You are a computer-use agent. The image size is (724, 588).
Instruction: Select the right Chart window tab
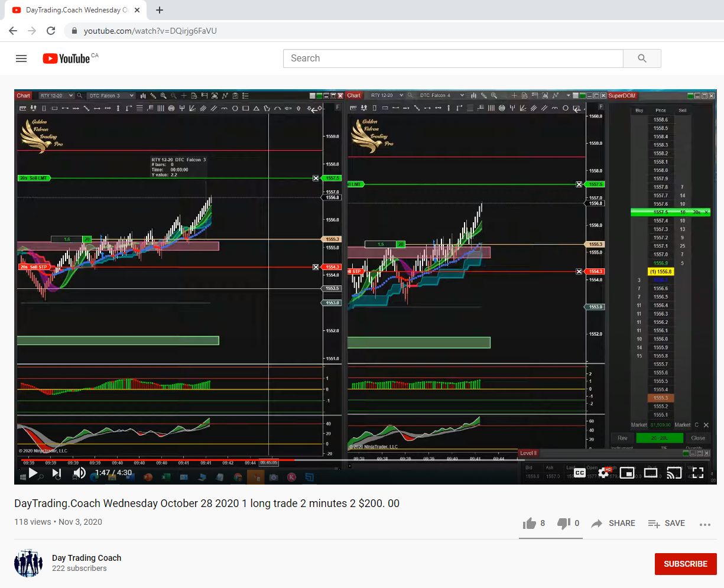pos(354,95)
